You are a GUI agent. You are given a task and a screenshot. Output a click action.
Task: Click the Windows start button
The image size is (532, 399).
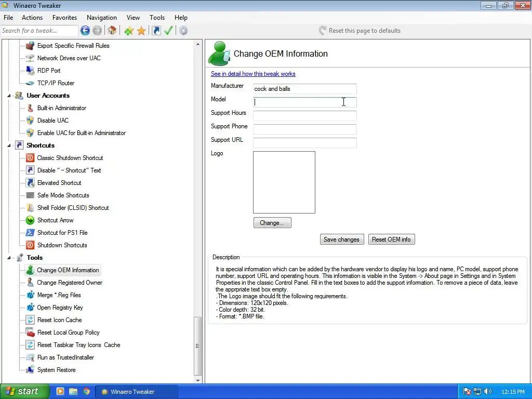tap(25, 392)
